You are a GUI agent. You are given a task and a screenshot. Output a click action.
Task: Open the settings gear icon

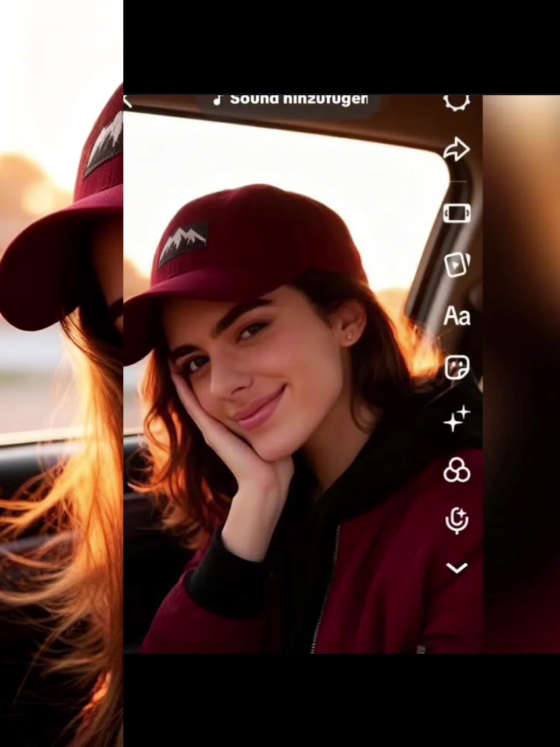tap(457, 102)
